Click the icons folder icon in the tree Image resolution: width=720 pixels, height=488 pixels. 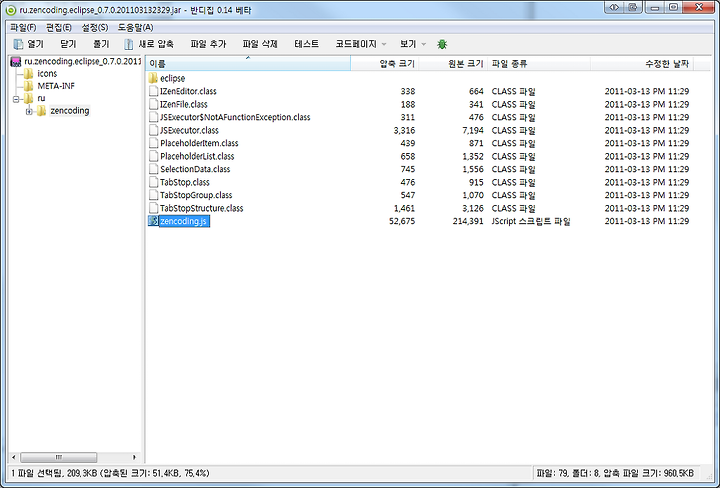28,73
